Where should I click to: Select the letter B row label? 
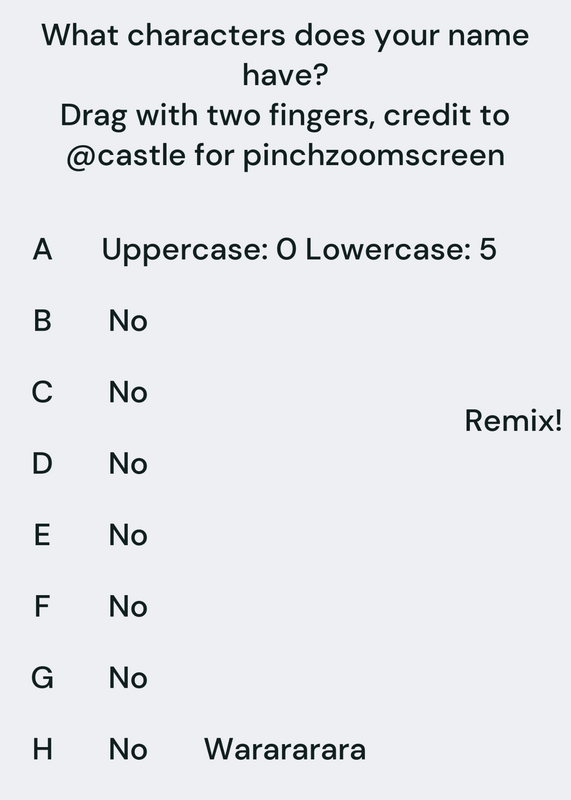pyautogui.click(x=42, y=321)
